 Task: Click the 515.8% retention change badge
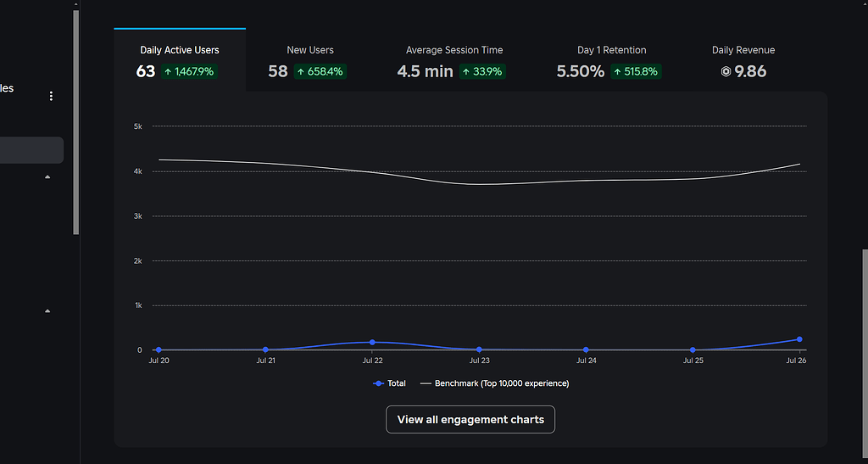[x=635, y=72]
